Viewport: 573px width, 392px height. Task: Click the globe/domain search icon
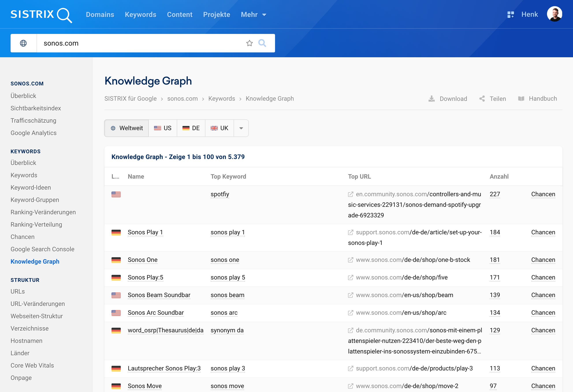(x=24, y=43)
